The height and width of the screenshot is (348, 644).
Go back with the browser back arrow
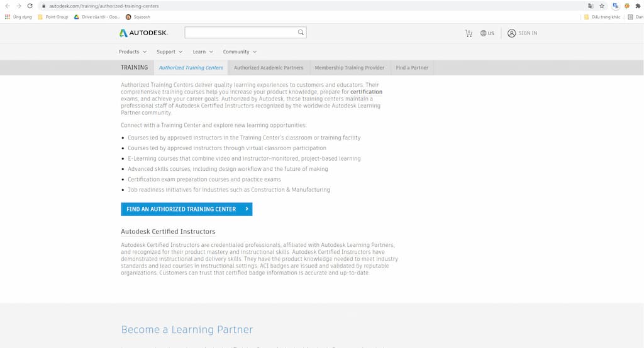click(x=7, y=6)
